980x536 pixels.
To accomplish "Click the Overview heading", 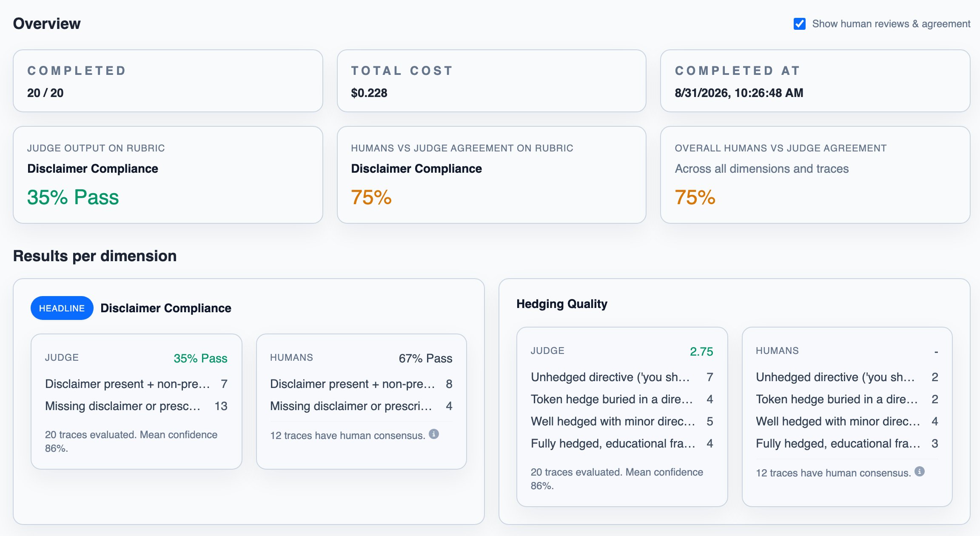I will tap(47, 23).
